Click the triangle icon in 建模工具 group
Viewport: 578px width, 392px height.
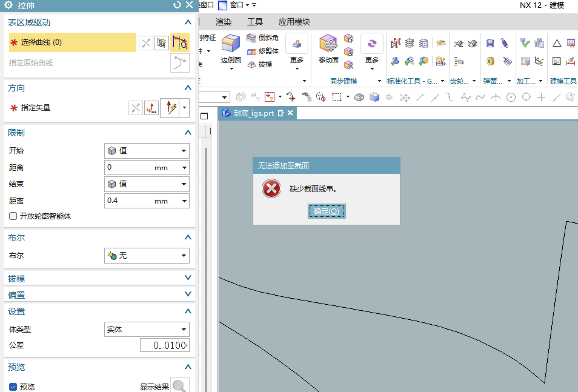(x=557, y=43)
